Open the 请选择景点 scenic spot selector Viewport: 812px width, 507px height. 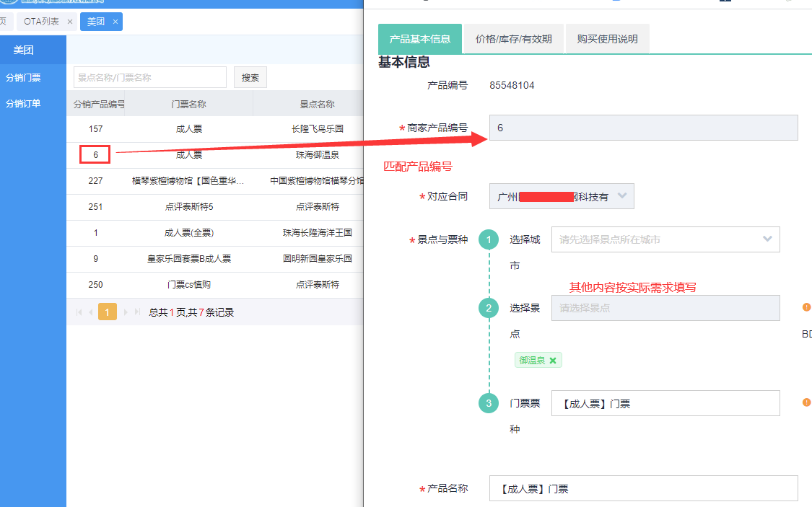tap(665, 308)
